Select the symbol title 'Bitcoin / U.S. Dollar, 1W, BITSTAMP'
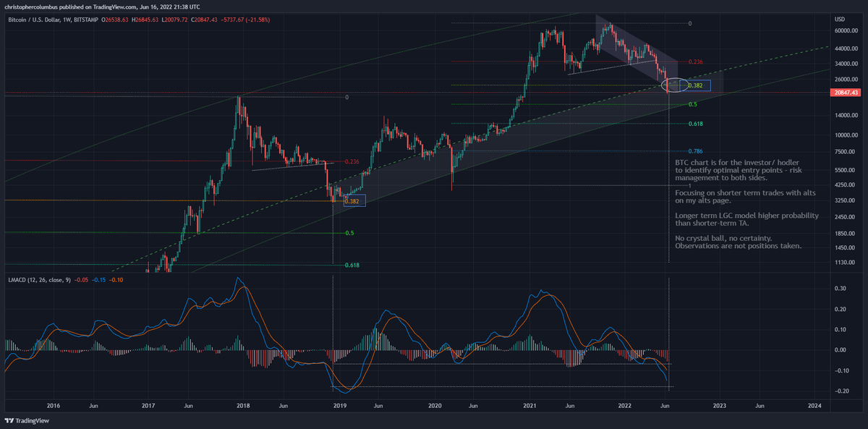 [53, 19]
